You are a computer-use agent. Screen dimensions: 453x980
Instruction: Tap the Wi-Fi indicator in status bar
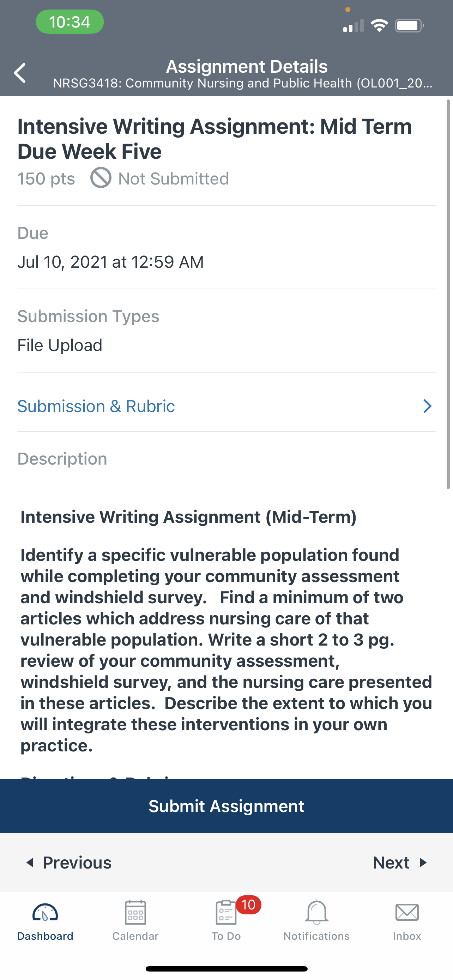pyautogui.click(x=379, y=25)
